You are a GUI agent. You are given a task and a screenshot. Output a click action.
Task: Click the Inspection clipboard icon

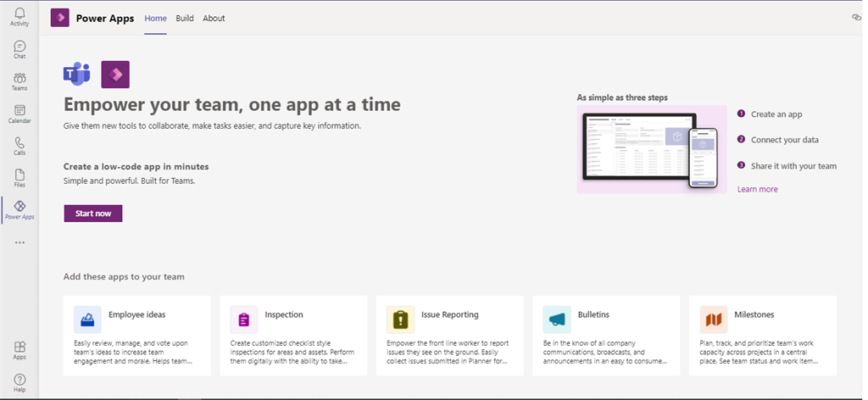[x=244, y=319]
